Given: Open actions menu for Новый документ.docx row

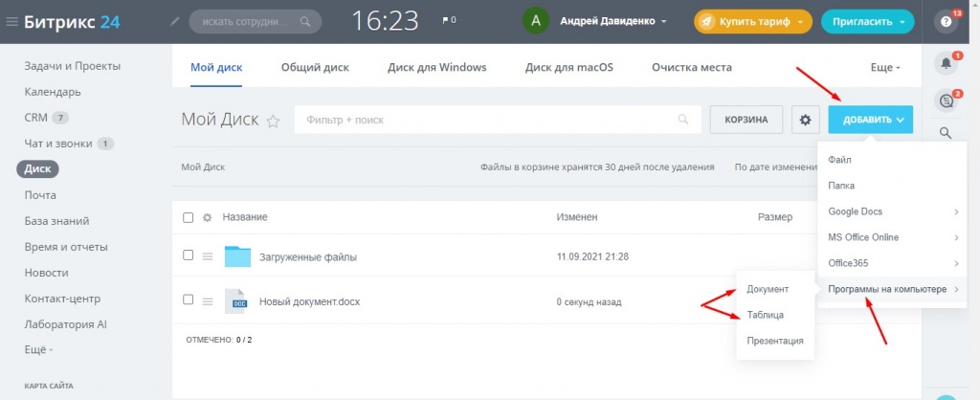Looking at the screenshot, I should point(208,300).
